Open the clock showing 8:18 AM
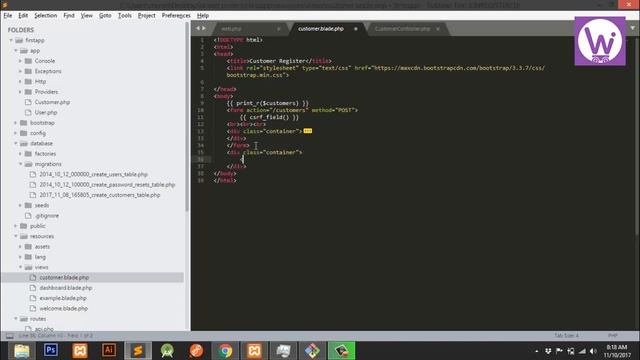 (616, 351)
